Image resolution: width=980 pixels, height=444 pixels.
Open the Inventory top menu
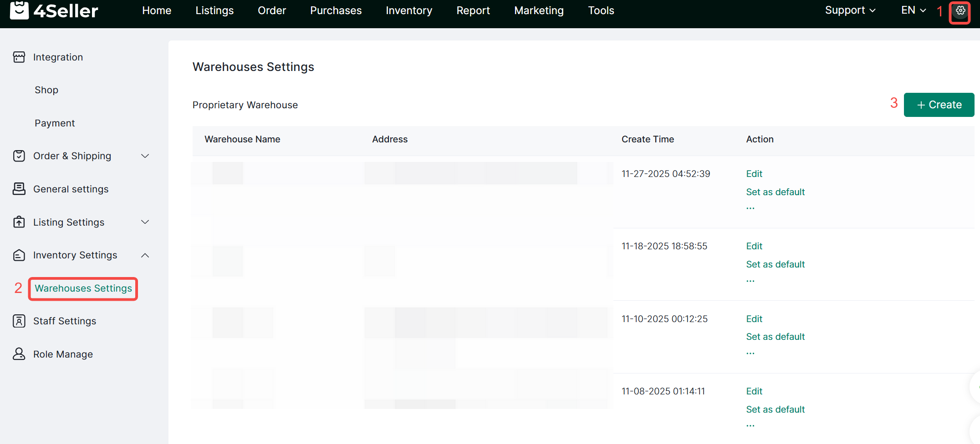click(409, 10)
